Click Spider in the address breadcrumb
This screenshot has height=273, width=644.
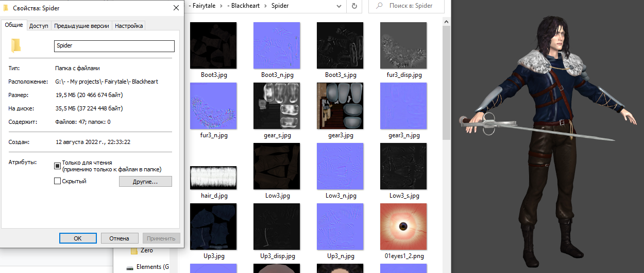pos(280,6)
